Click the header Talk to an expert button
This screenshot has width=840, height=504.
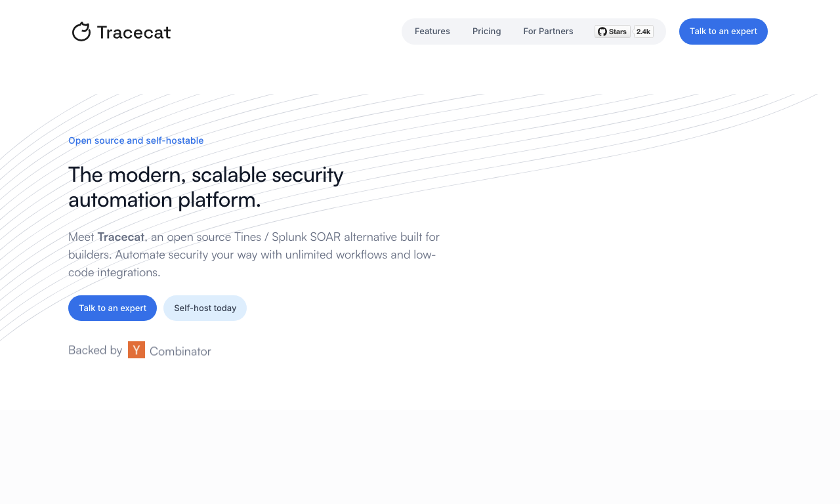click(x=723, y=31)
